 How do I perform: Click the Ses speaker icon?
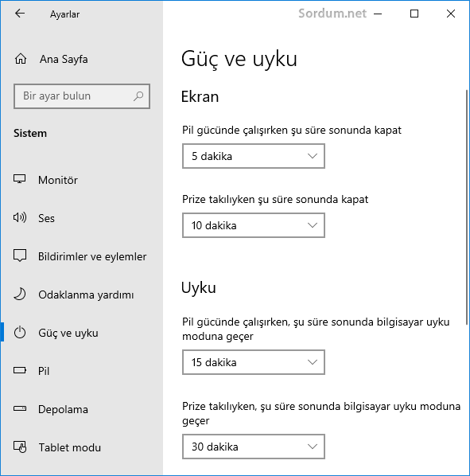20,217
